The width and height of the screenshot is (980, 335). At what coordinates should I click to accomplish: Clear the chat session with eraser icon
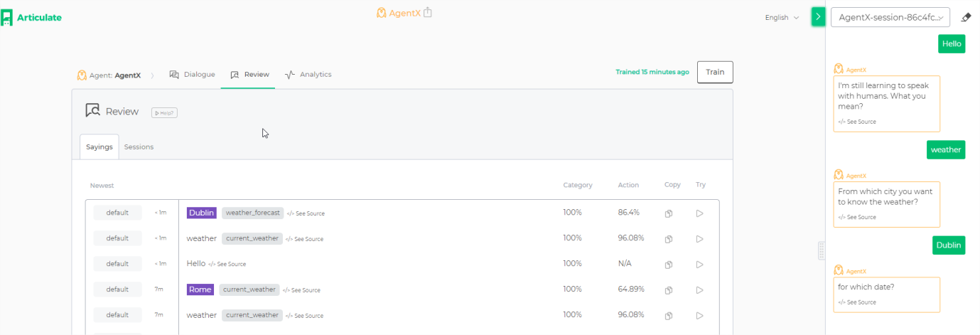[965, 17]
